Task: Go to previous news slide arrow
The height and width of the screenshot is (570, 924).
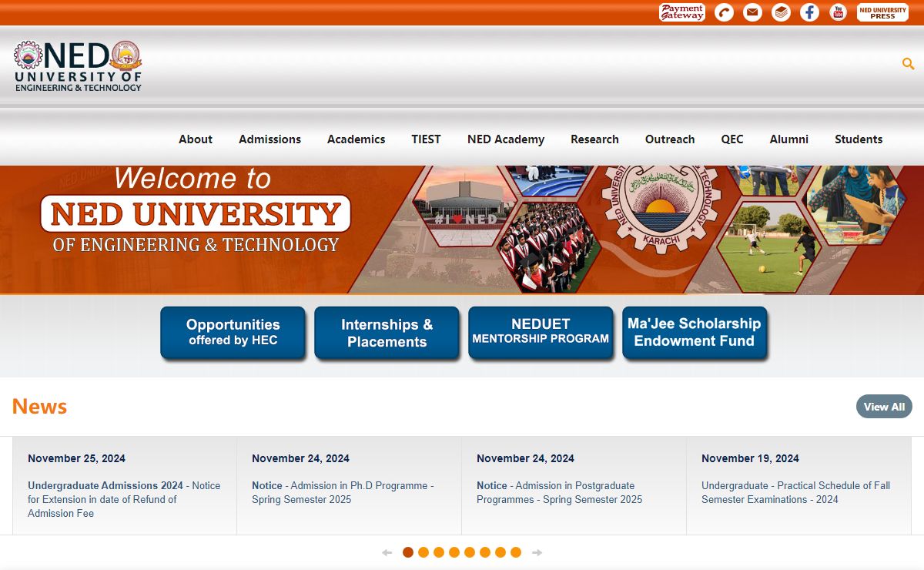Action: point(387,552)
